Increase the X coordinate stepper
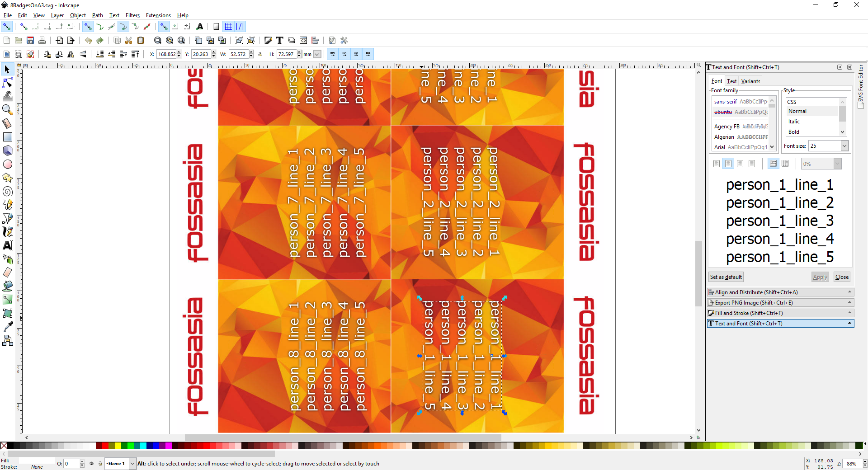 click(x=179, y=52)
